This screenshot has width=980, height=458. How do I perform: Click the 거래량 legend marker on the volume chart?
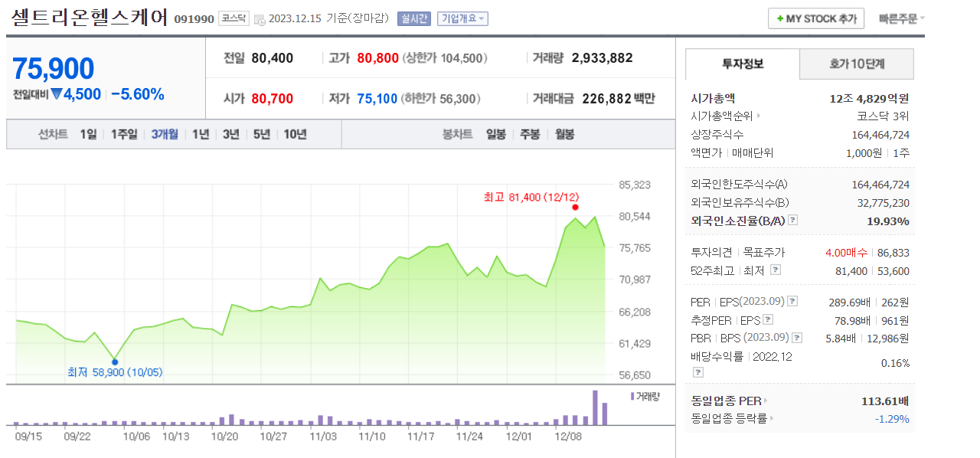coord(632,396)
